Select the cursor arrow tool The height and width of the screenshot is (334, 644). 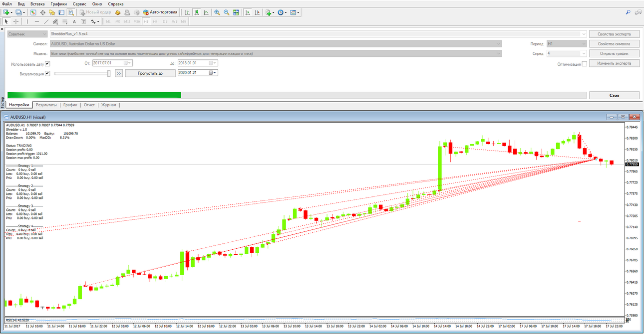[x=6, y=21]
